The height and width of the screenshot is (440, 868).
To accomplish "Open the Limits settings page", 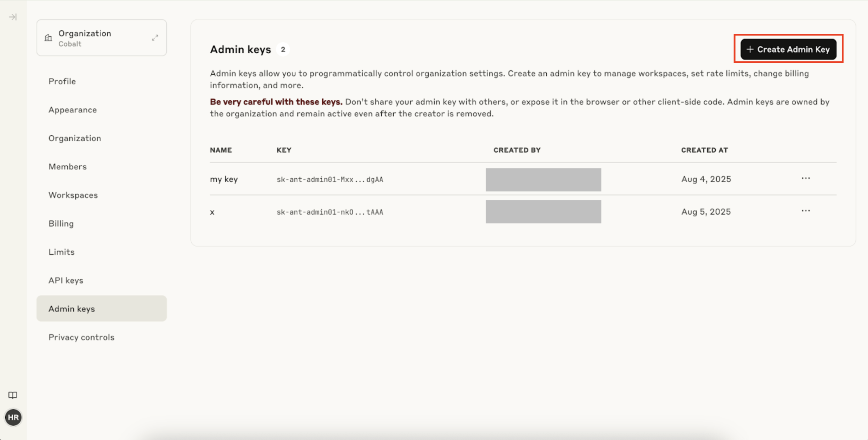I will point(61,252).
